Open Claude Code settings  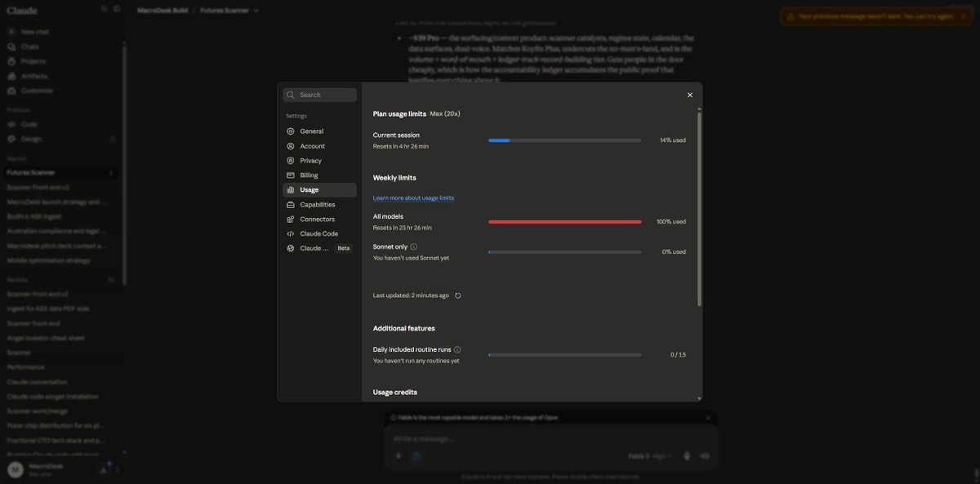tap(319, 234)
